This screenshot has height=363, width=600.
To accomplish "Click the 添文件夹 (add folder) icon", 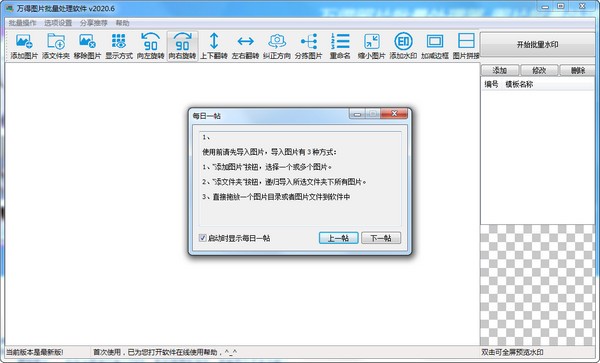I will [x=56, y=46].
